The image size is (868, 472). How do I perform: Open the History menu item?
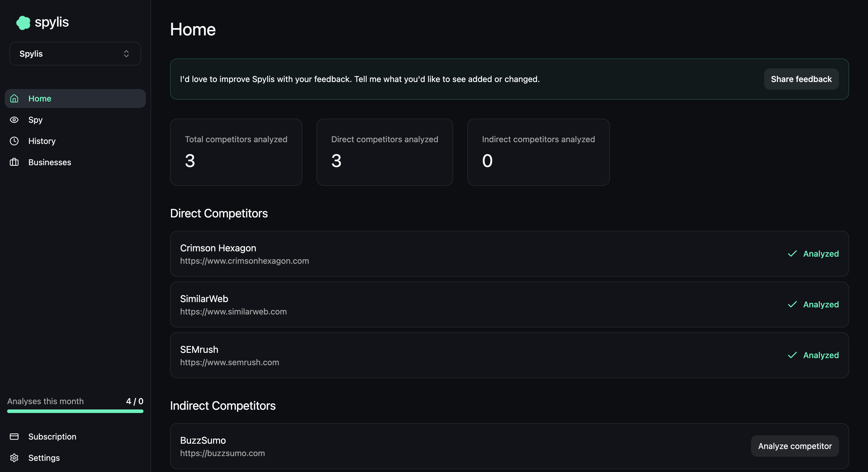point(42,141)
